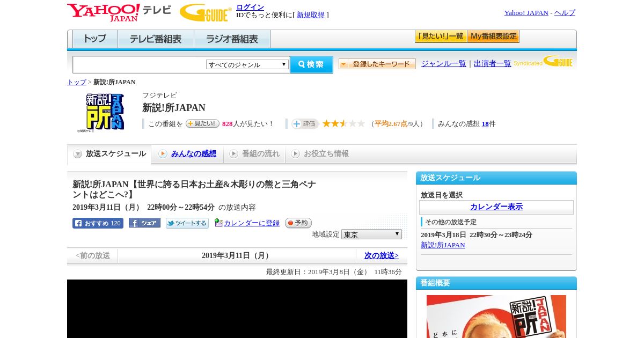
Task: Click the Facebook シェア button
Action: click(x=144, y=223)
